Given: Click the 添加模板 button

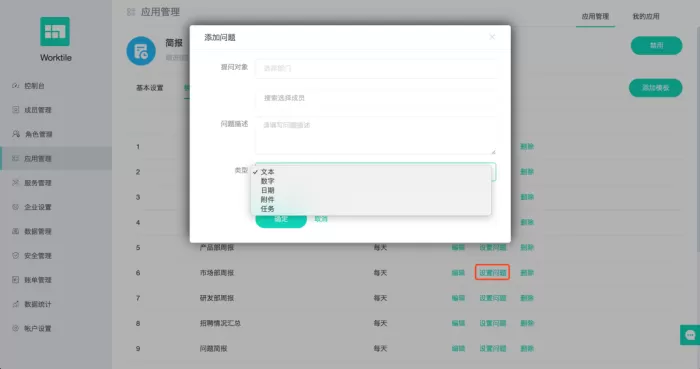Looking at the screenshot, I should tap(655, 88).
